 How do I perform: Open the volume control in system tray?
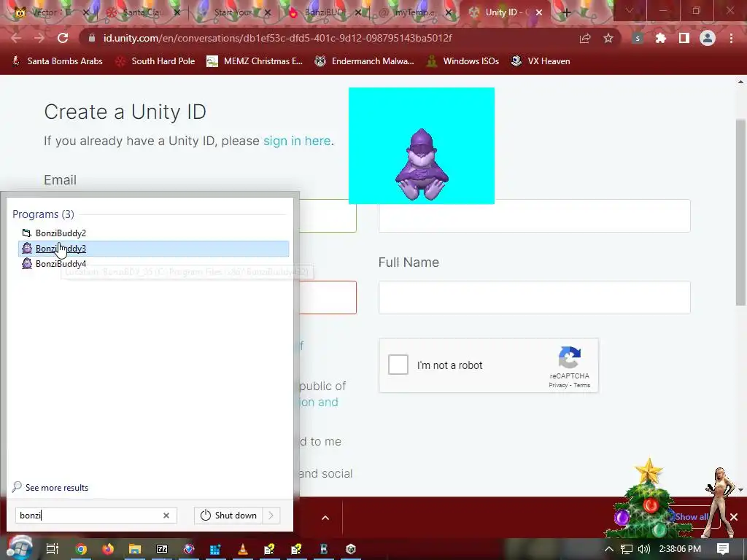coord(644,549)
